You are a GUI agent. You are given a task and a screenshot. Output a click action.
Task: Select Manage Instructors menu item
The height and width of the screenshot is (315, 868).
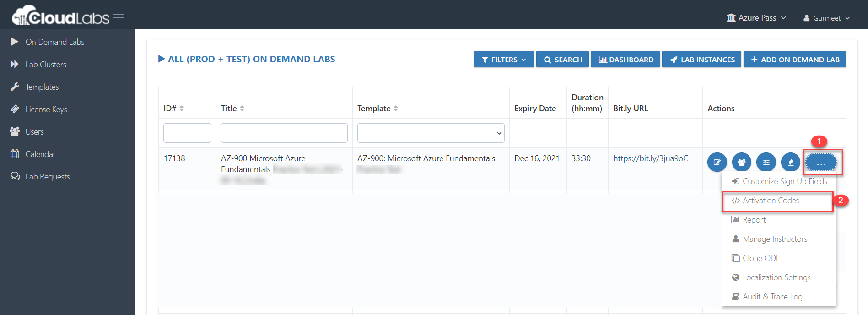pos(779,239)
